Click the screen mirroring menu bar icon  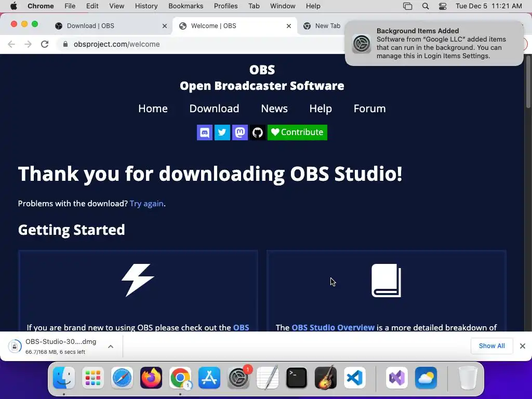point(407,6)
